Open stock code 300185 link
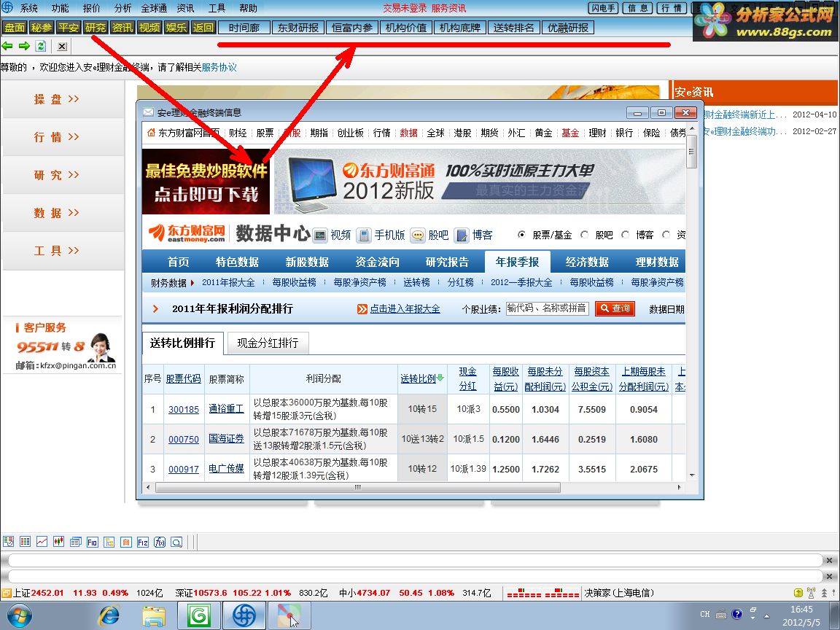 (184, 409)
